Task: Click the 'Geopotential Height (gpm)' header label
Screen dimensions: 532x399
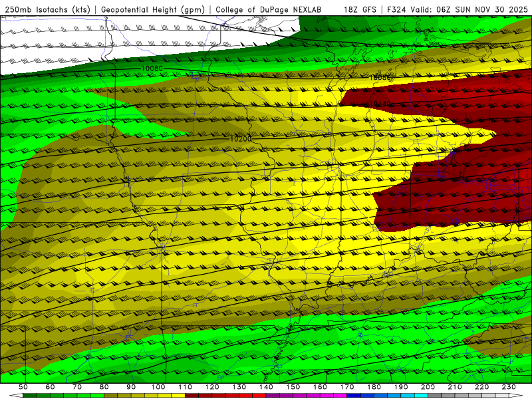Action: coord(153,10)
